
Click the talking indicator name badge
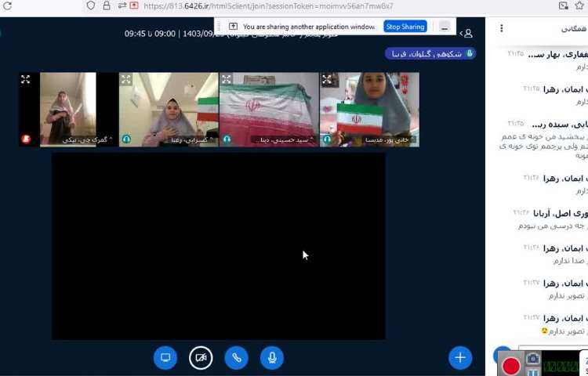pyautogui.click(x=430, y=53)
